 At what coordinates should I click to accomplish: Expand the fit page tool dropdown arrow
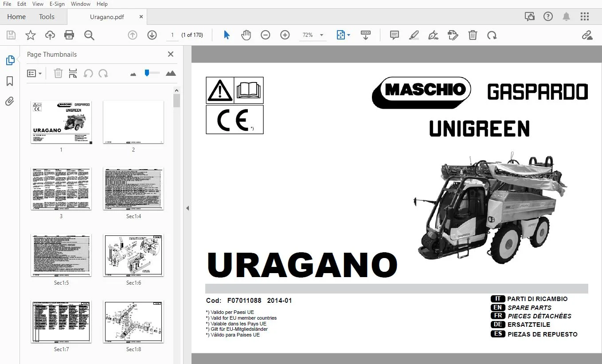349,35
